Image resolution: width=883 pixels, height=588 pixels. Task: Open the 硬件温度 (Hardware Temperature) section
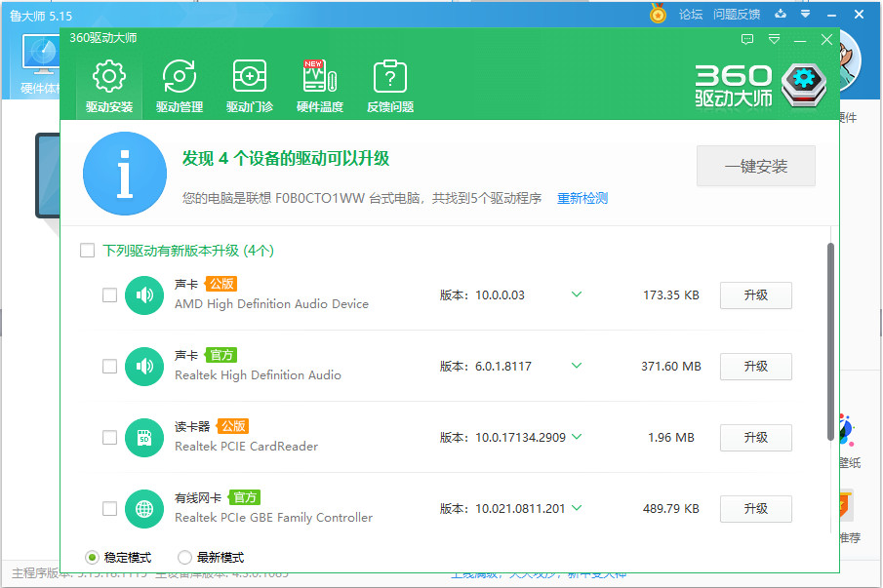[x=318, y=84]
